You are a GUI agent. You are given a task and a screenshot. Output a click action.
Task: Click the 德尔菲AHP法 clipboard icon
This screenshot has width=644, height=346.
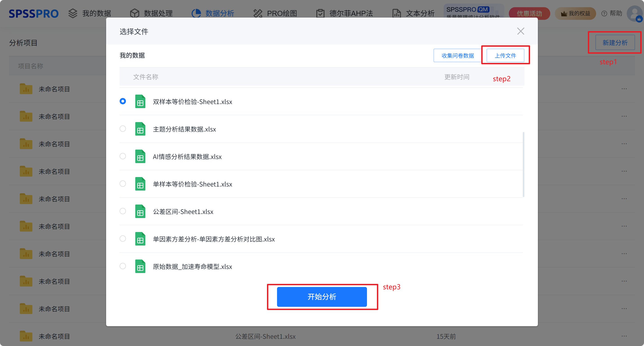[x=320, y=13]
